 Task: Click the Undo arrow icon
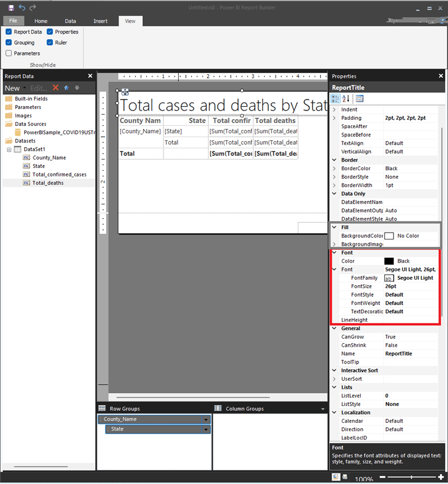pyautogui.click(x=22, y=7)
